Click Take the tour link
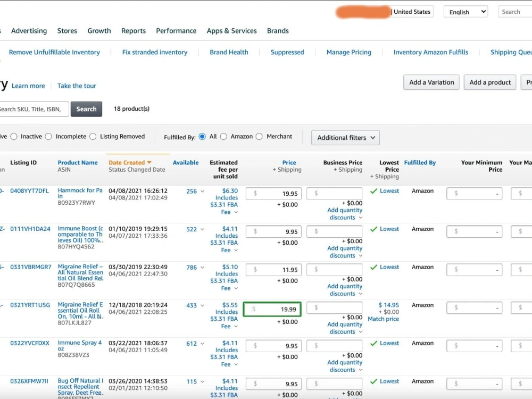This screenshot has width=532, height=399. point(77,86)
